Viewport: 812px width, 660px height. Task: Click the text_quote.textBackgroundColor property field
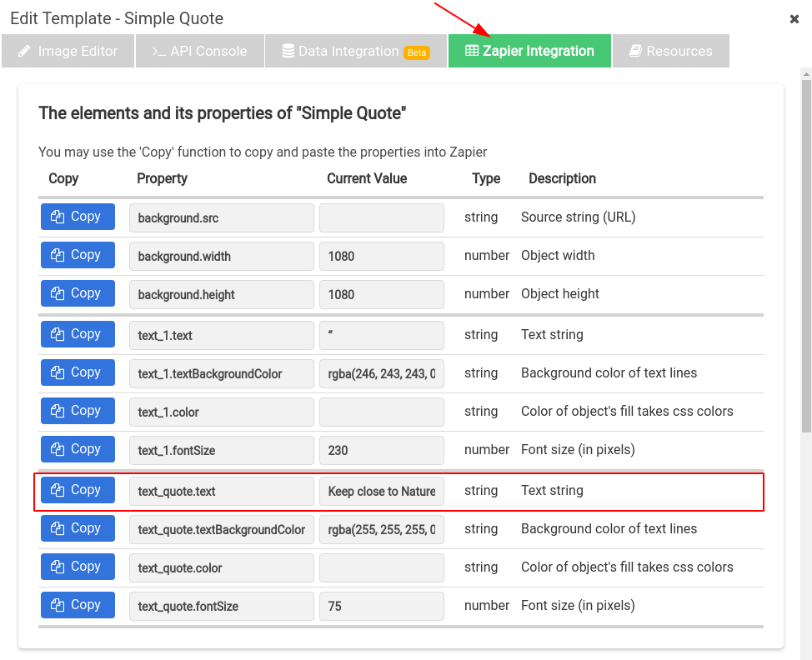coord(222,529)
